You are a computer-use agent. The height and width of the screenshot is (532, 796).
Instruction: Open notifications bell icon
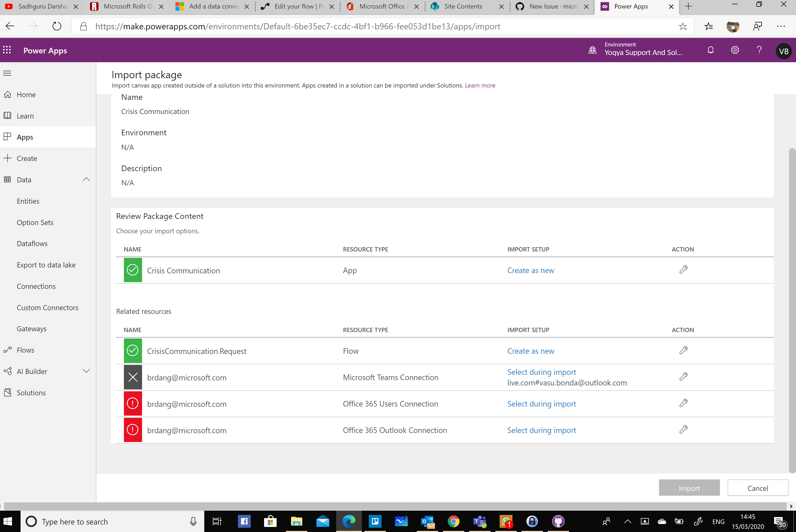711,50
